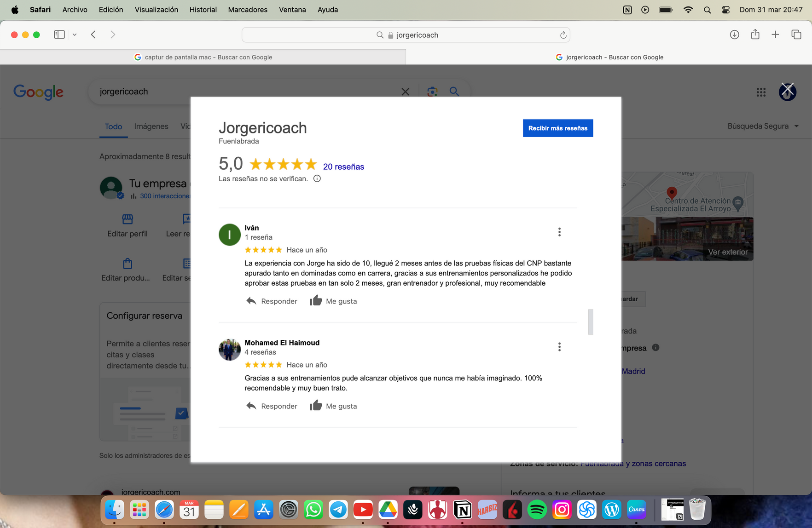Open Safari's downloads icon
The width and height of the screenshot is (812, 528).
tap(734, 34)
